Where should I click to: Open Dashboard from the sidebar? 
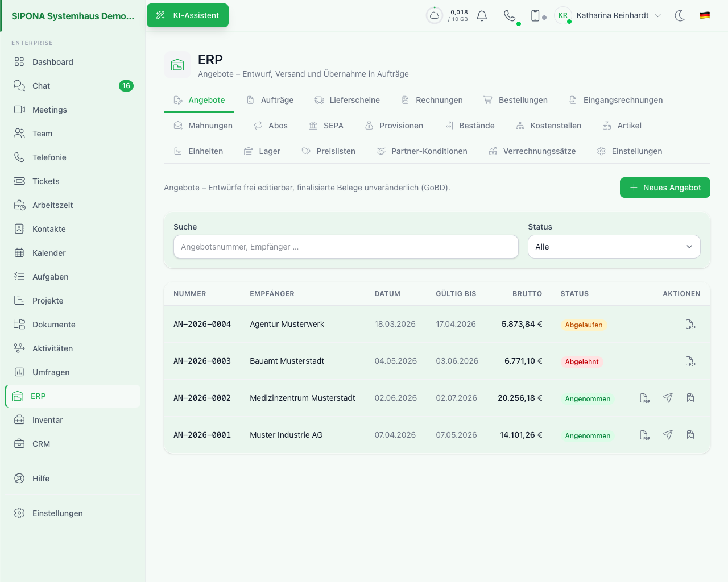click(73, 62)
